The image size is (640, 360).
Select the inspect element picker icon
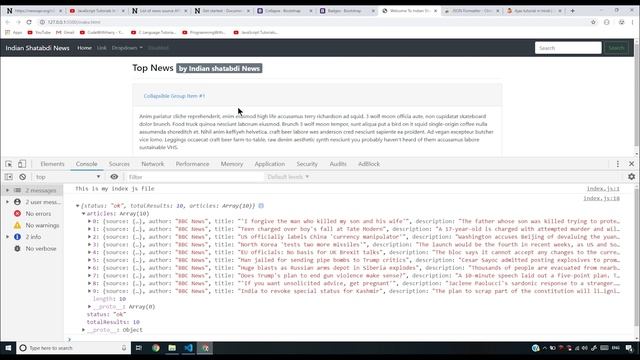(9, 164)
